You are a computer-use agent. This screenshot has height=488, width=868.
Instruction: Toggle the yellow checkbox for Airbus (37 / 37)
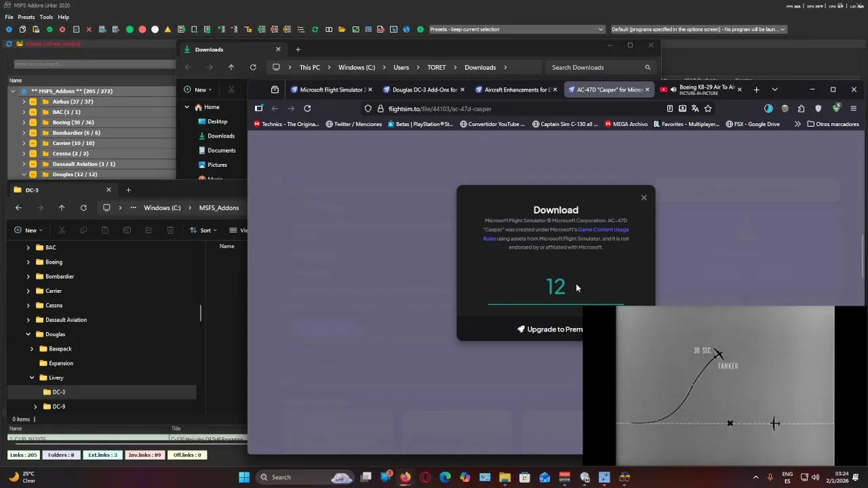pyautogui.click(x=33, y=102)
